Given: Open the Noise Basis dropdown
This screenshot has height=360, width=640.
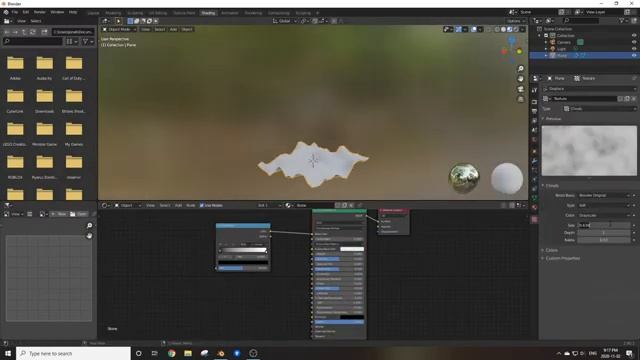Looking at the screenshot, I should pos(604,196).
